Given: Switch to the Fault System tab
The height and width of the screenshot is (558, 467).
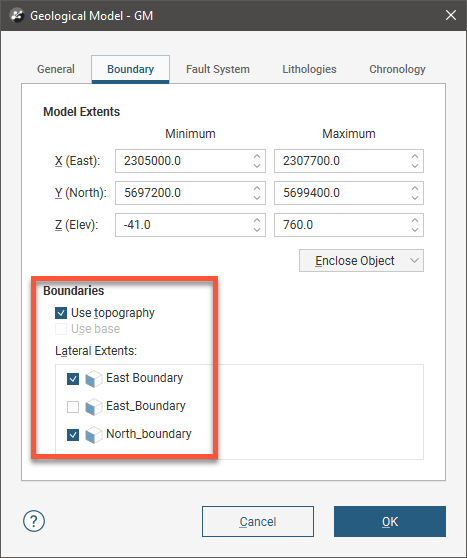Looking at the screenshot, I should [218, 69].
